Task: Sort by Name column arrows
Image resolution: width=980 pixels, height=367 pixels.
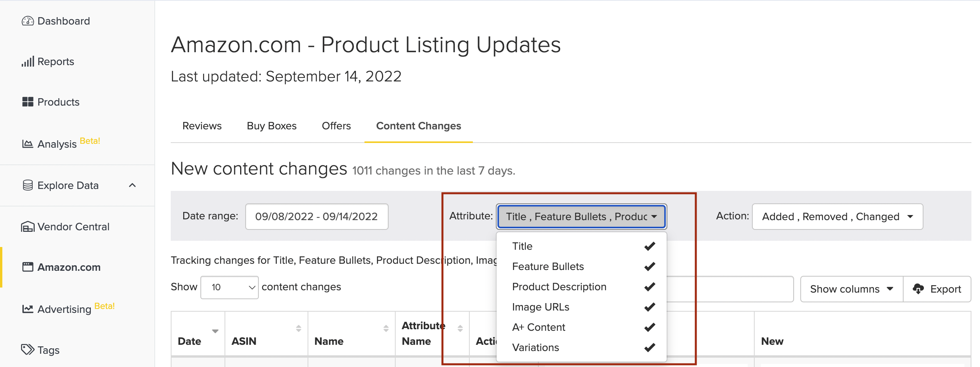Action: [x=386, y=328]
